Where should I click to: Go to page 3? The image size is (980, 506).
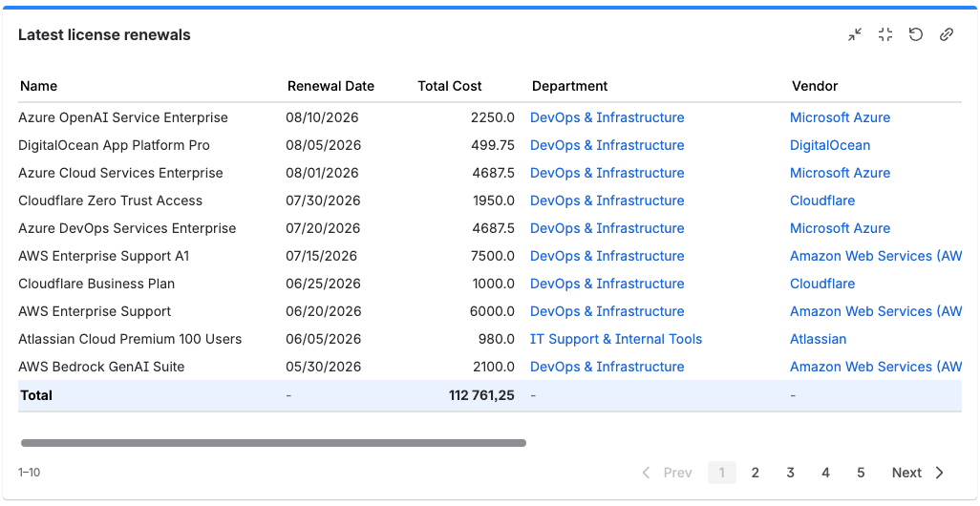click(790, 473)
